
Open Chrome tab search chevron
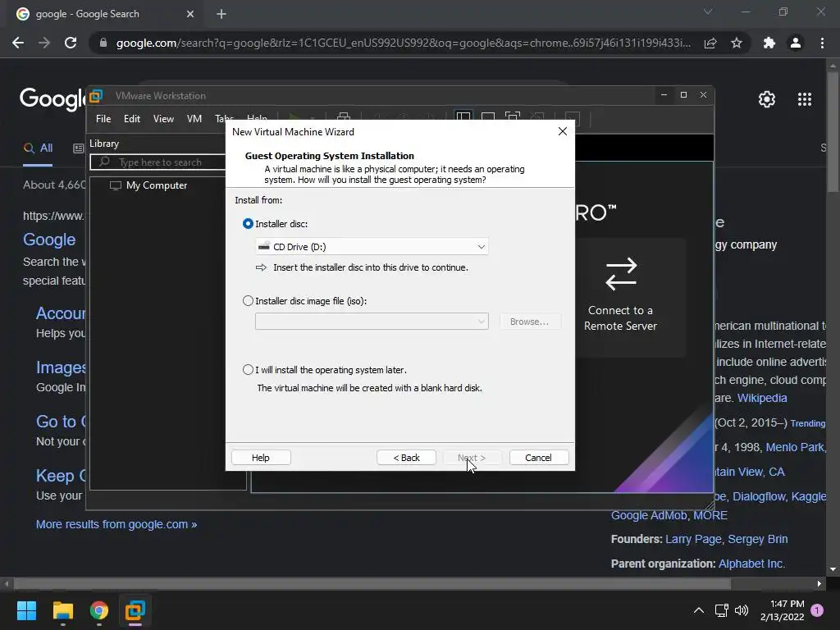pos(708,11)
